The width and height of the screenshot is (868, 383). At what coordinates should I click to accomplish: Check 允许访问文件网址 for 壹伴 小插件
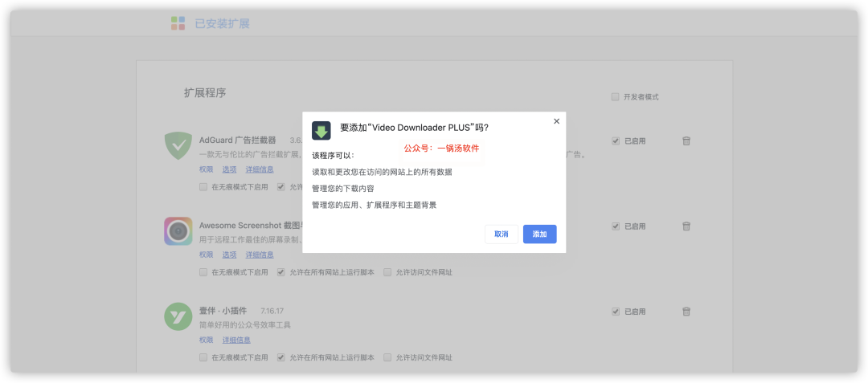[x=387, y=357]
